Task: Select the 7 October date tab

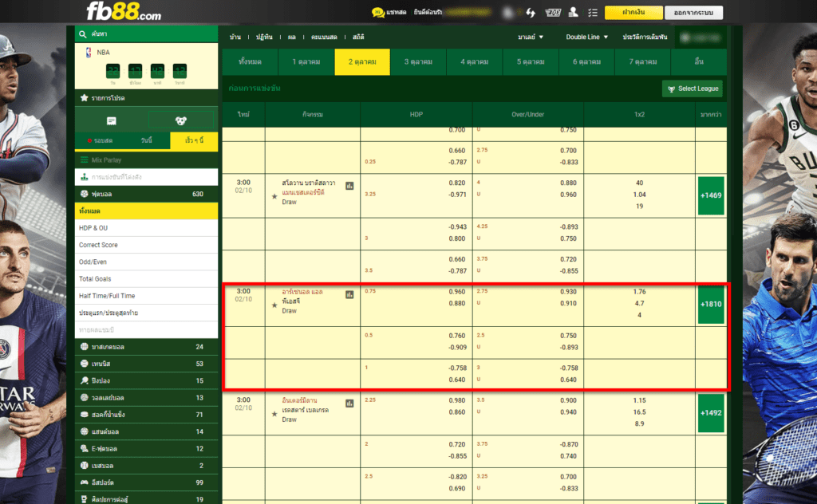Action: pos(643,62)
